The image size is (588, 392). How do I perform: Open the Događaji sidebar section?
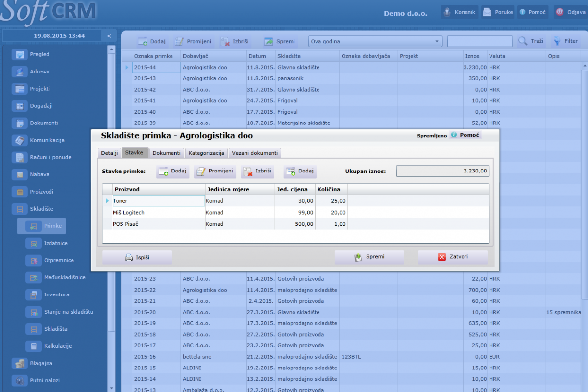point(33,106)
